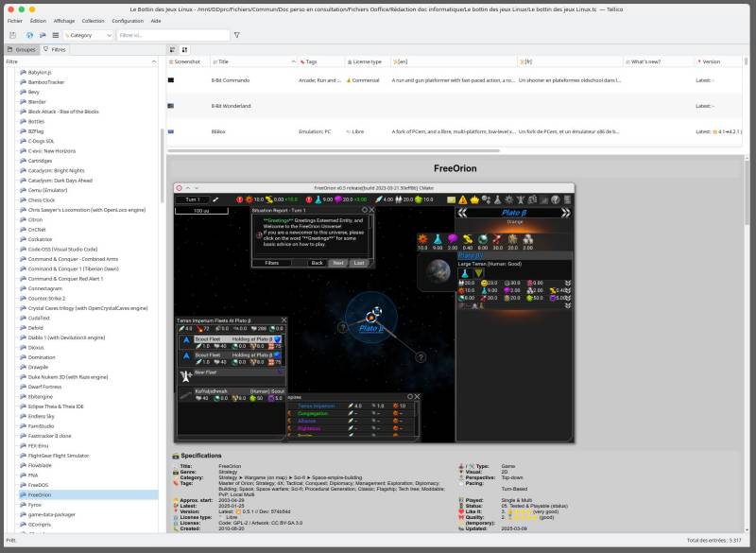Click the sidebar list vertical scrollbar

162,166
